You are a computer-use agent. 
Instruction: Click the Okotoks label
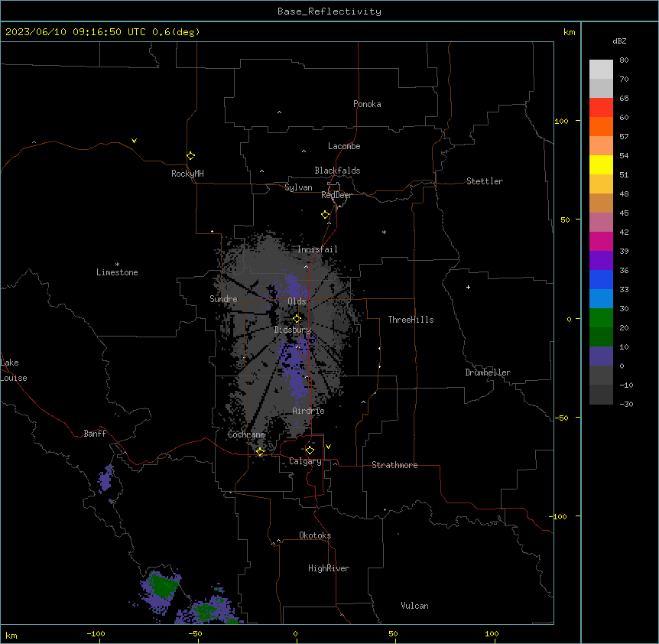[315, 535]
